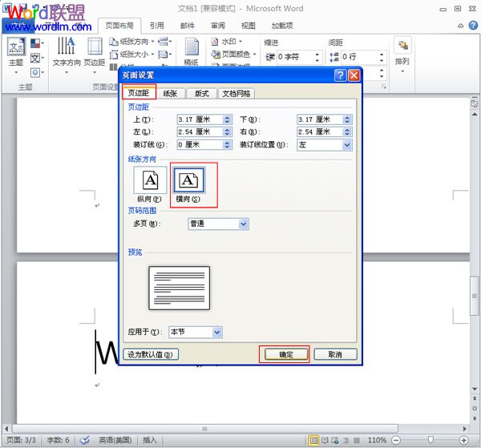The image size is (481, 448).
Task: Open the Paragraph dialog launcher
Action: (383, 87)
